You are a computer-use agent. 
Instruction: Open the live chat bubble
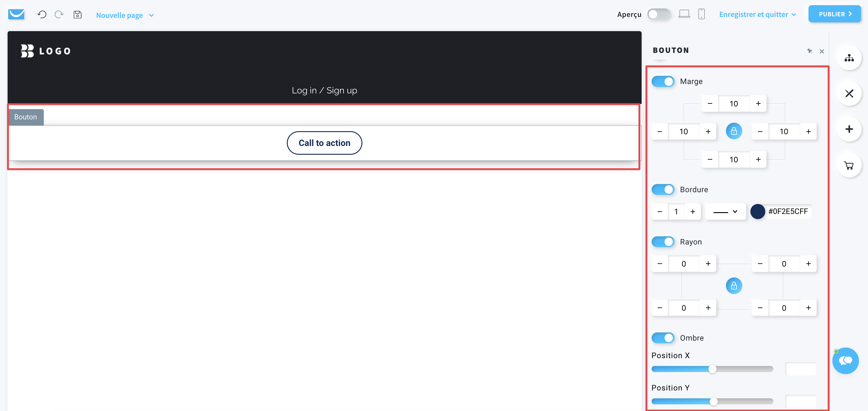845,361
